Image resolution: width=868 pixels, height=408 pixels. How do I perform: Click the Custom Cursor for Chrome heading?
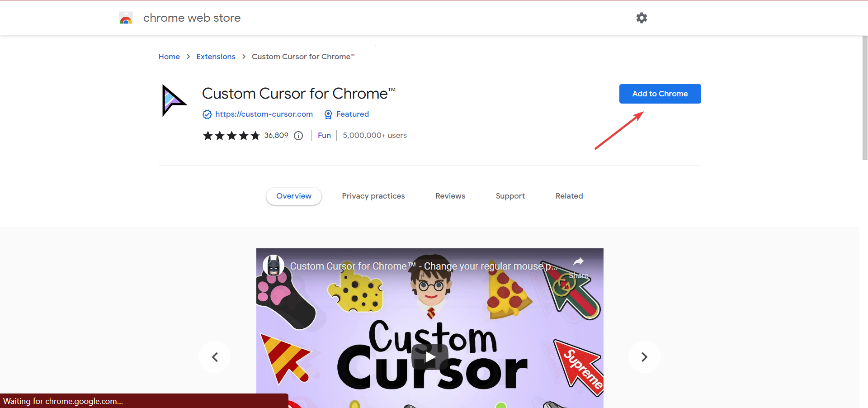[x=298, y=94]
